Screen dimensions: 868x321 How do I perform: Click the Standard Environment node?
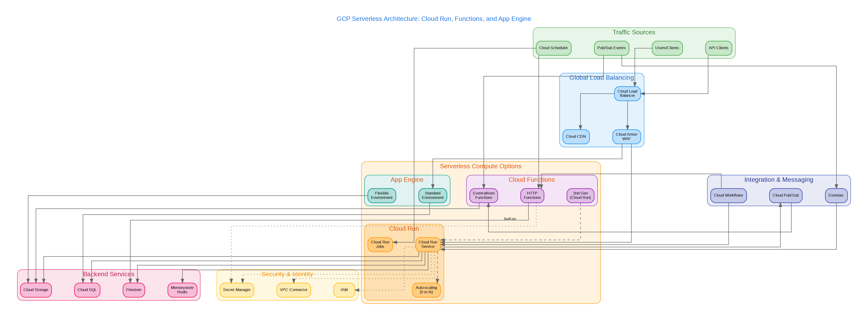[x=433, y=196]
